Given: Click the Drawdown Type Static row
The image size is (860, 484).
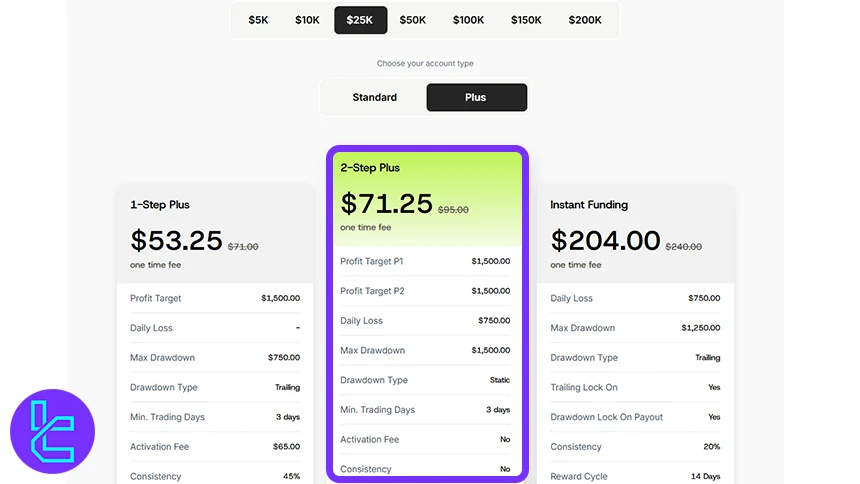Looking at the screenshot, I should (425, 380).
